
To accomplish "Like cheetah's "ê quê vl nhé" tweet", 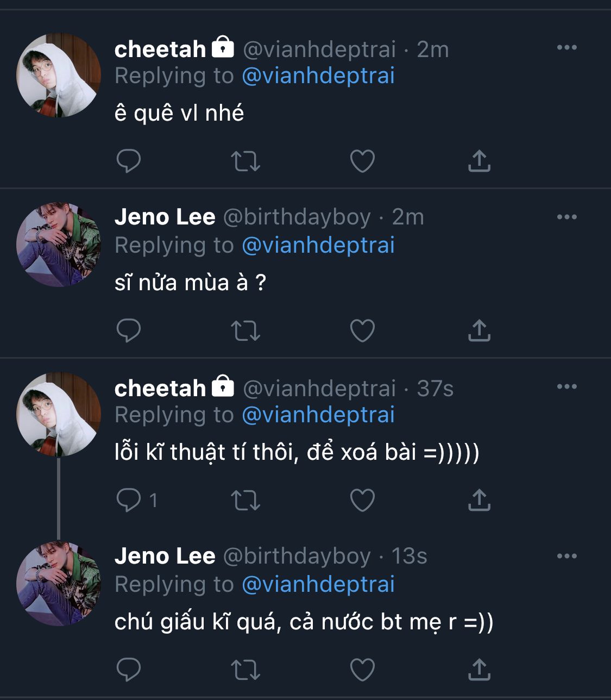I will pyautogui.click(x=362, y=161).
